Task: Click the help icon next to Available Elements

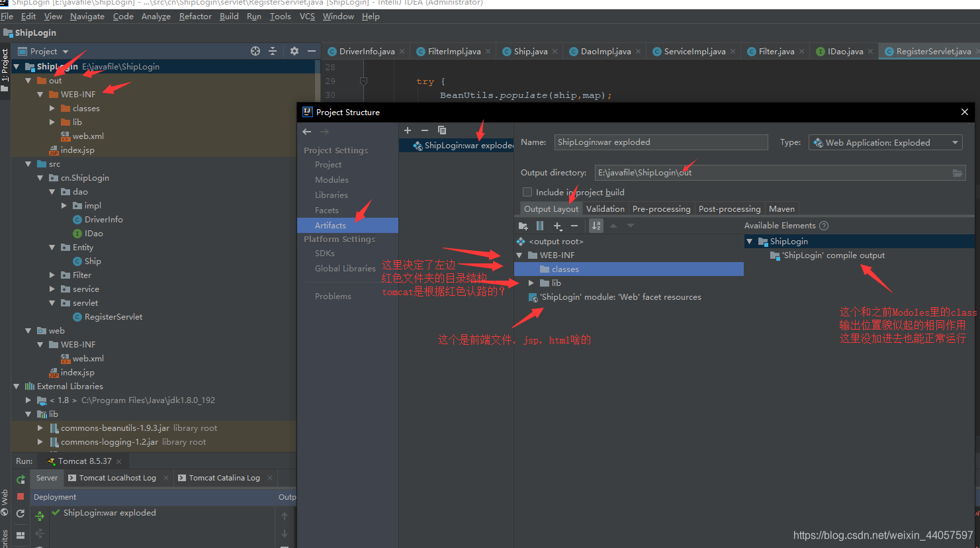Action: tap(824, 226)
